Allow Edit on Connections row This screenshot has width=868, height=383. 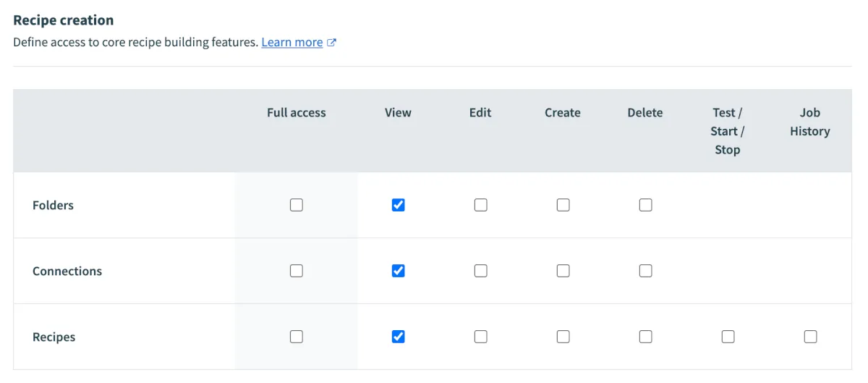pyautogui.click(x=480, y=271)
